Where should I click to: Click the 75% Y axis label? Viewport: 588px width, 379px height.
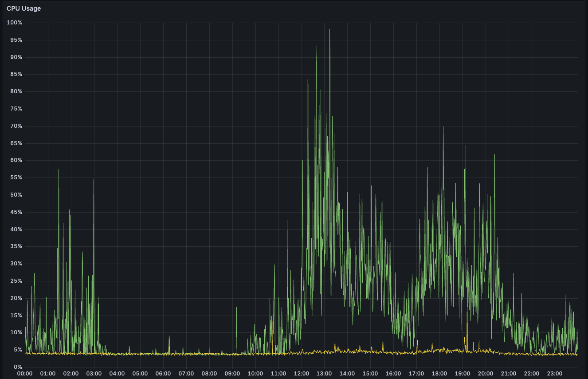(x=16, y=109)
